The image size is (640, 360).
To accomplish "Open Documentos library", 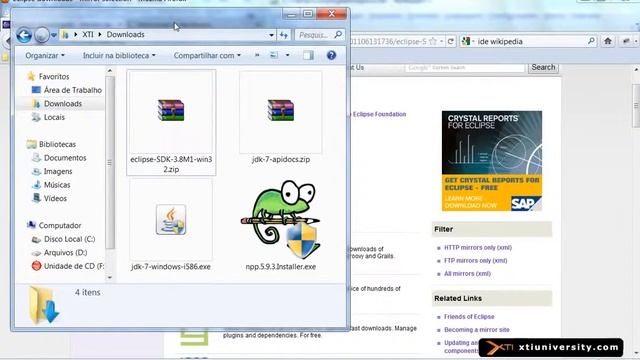I will coord(65,158).
